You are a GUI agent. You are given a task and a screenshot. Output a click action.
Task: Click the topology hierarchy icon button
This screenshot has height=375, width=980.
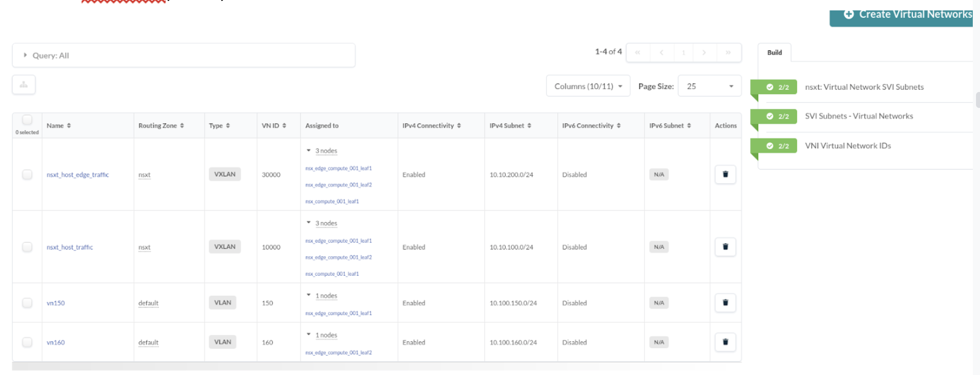(24, 85)
